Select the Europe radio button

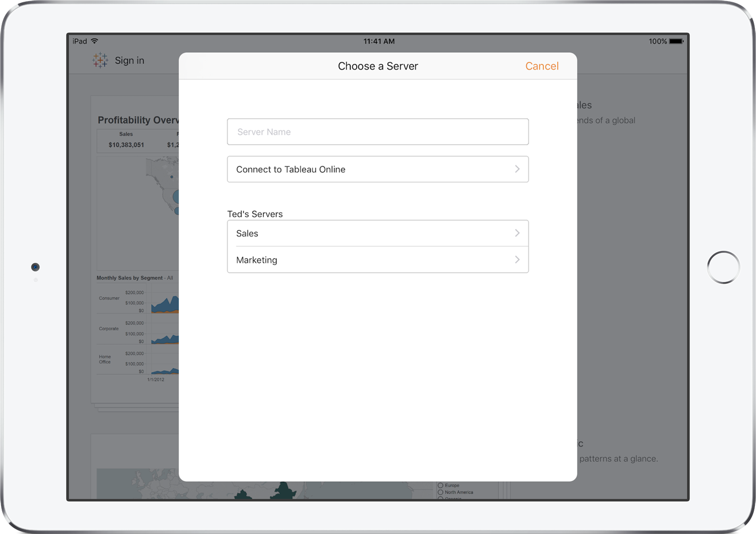point(441,485)
